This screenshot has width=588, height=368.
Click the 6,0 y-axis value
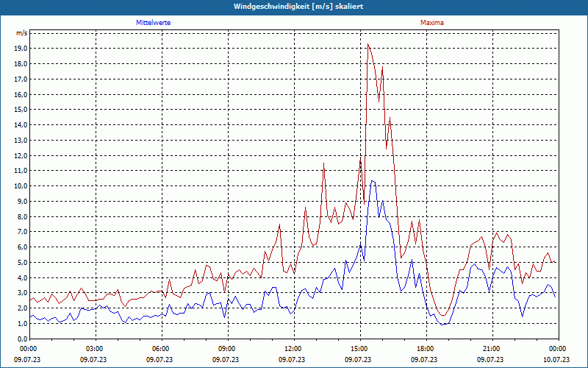click(22, 247)
